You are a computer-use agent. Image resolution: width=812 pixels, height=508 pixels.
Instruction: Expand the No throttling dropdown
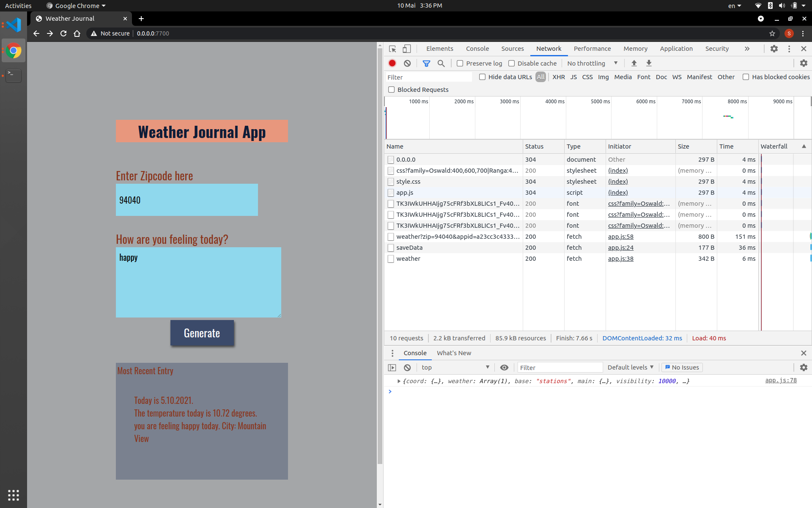tap(616, 63)
